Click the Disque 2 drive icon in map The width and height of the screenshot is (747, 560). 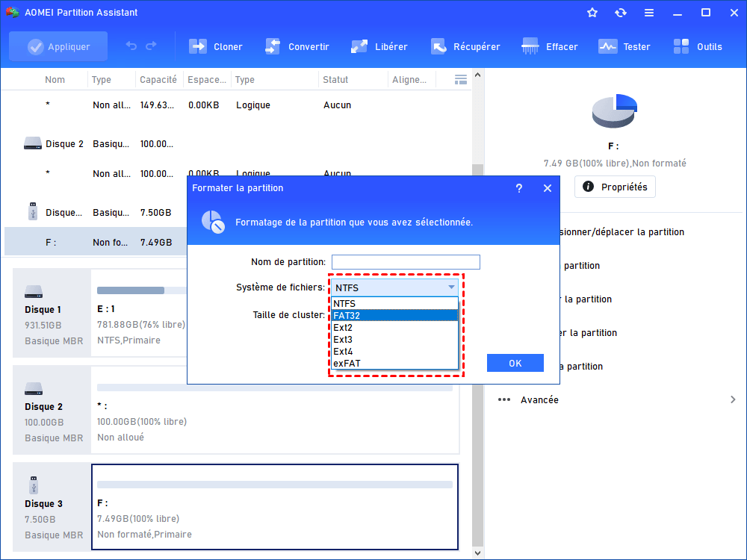(34, 388)
